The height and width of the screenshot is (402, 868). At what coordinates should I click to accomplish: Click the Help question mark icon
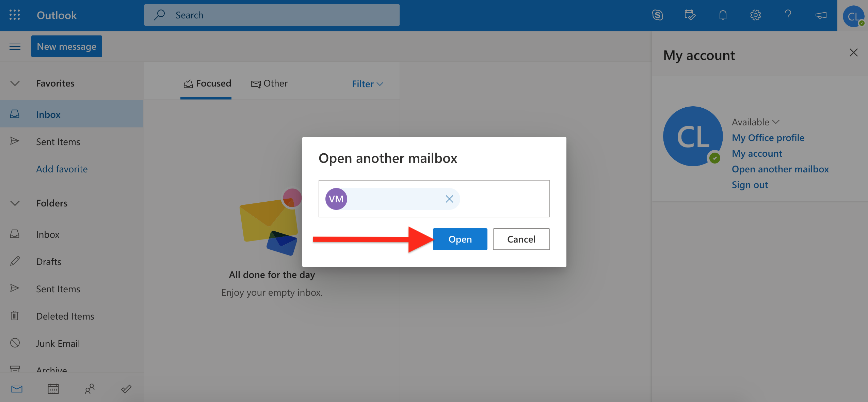[x=787, y=14]
